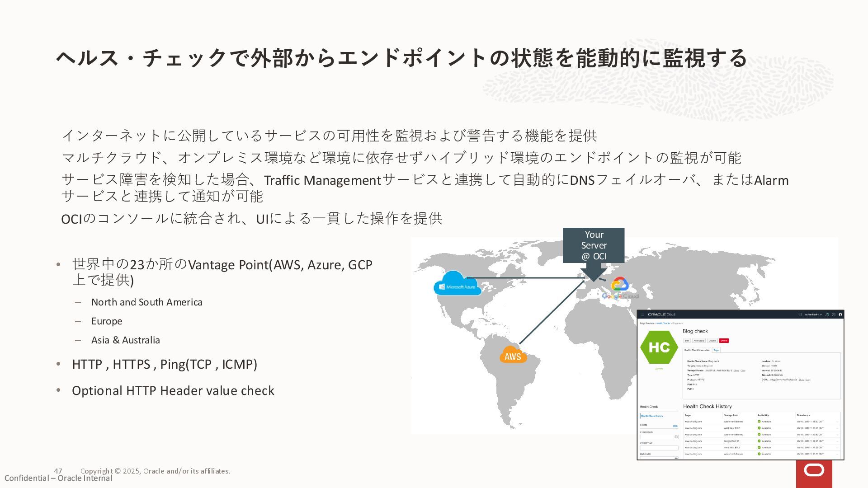Viewport: 868px width, 488px height.
Task: Open the region dropdown in console header
Action: [813, 314]
